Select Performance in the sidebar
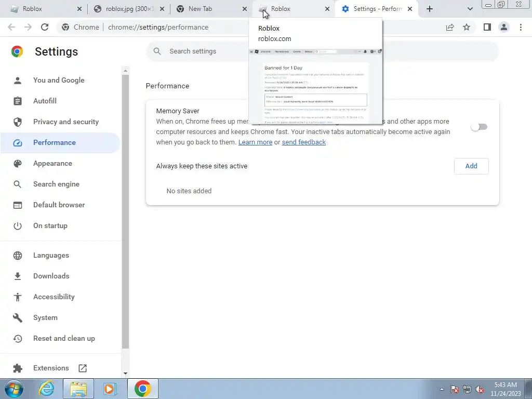 [60, 142]
